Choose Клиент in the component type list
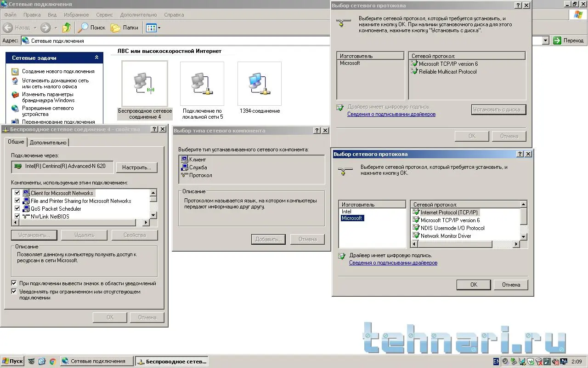Viewport: 588px width, 368px height. [193, 160]
